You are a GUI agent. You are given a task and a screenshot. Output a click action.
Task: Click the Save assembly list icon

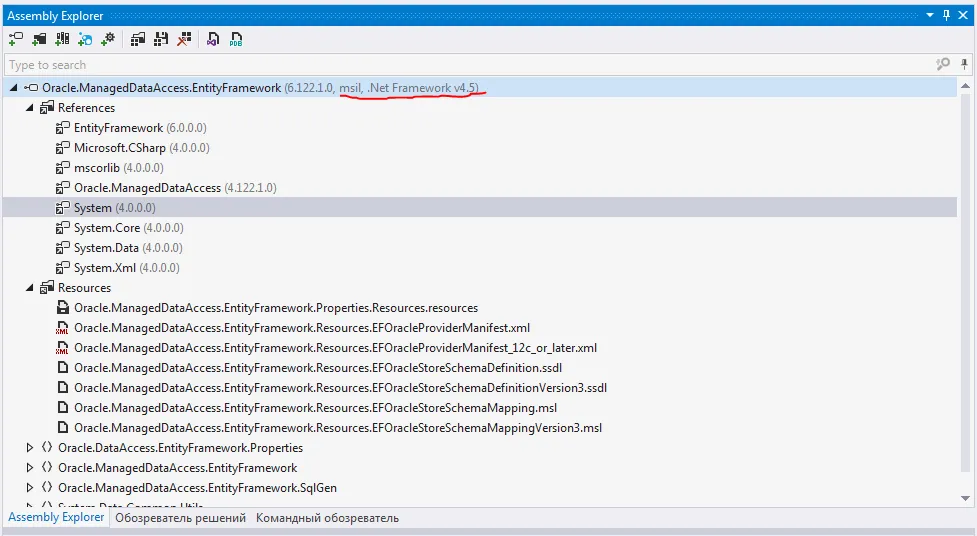pyautogui.click(x=161, y=39)
